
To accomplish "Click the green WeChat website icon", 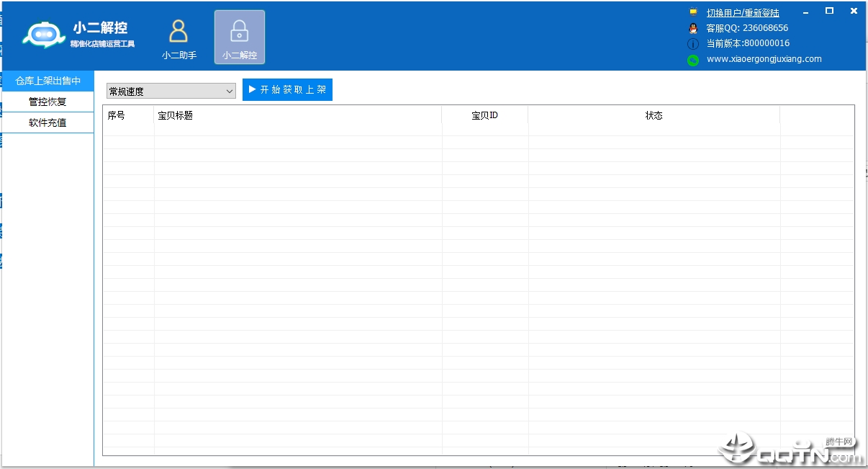I will [693, 60].
